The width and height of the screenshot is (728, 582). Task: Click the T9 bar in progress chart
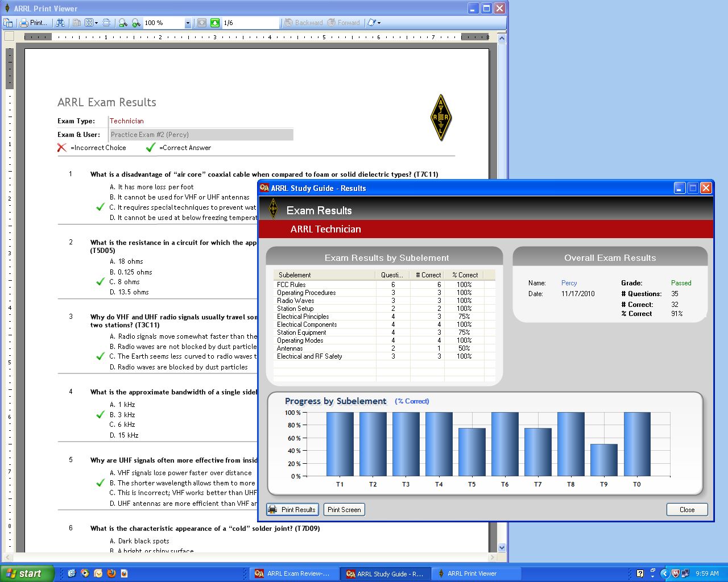[603, 460]
